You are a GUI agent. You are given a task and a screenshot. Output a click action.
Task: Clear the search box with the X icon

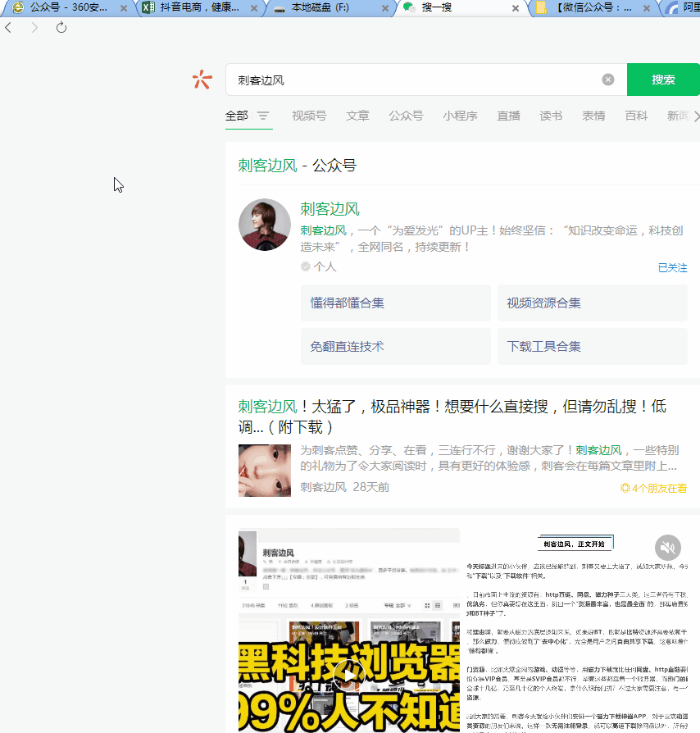click(x=608, y=80)
